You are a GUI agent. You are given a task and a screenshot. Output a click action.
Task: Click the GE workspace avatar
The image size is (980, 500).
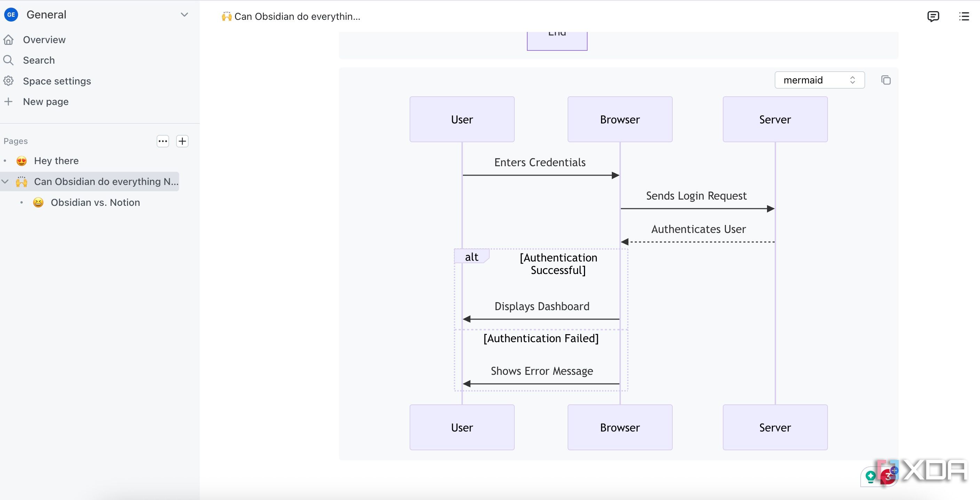click(11, 15)
